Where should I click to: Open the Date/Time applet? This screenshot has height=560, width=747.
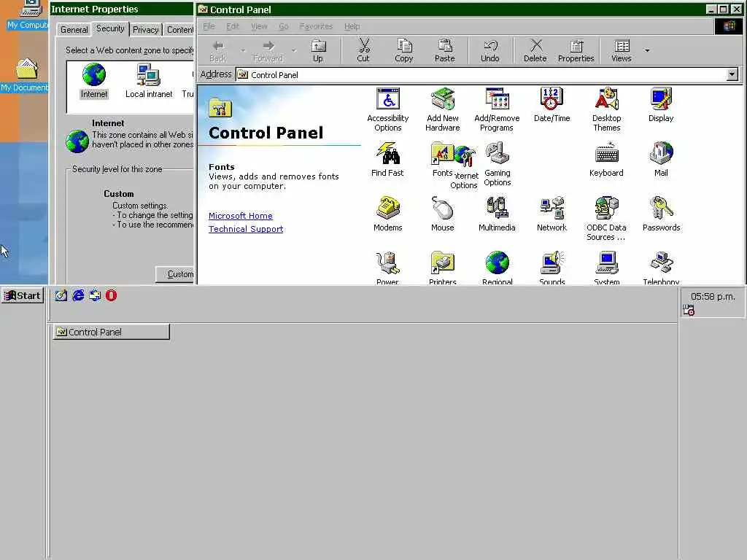tap(551, 105)
